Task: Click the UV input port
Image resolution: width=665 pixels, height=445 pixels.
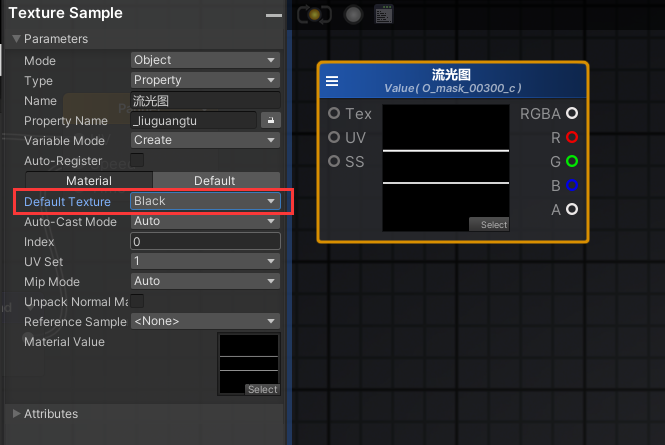Action: tap(334, 137)
